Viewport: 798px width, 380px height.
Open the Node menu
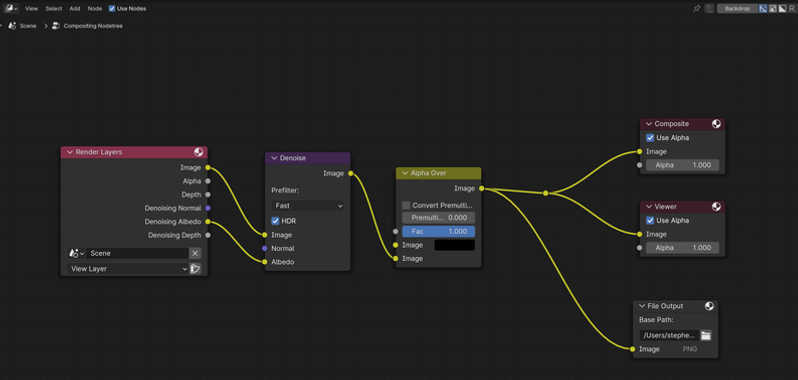(x=95, y=9)
